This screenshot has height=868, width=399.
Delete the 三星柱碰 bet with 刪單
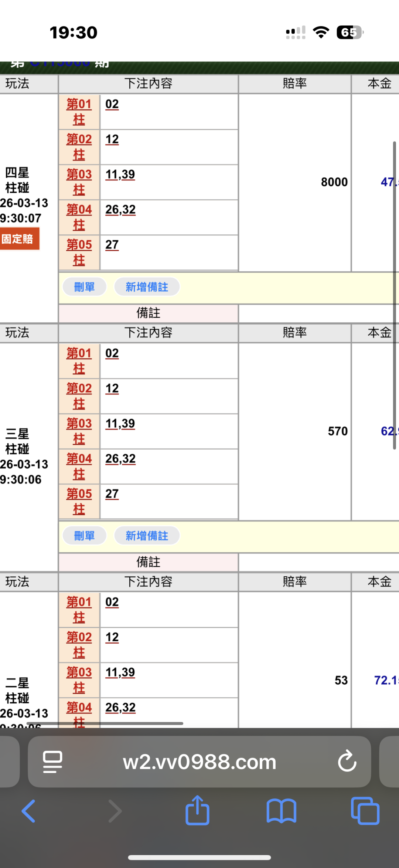[x=85, y=536]
